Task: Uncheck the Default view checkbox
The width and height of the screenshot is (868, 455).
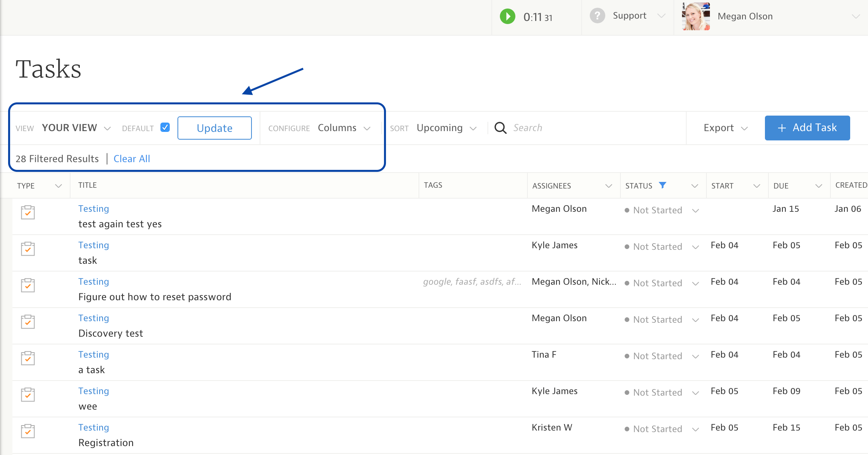Action: 165,128
